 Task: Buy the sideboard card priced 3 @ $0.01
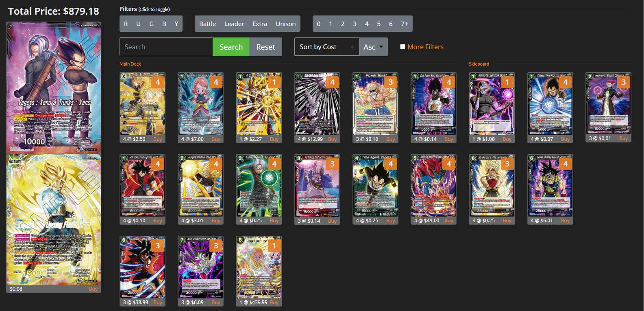623,138
